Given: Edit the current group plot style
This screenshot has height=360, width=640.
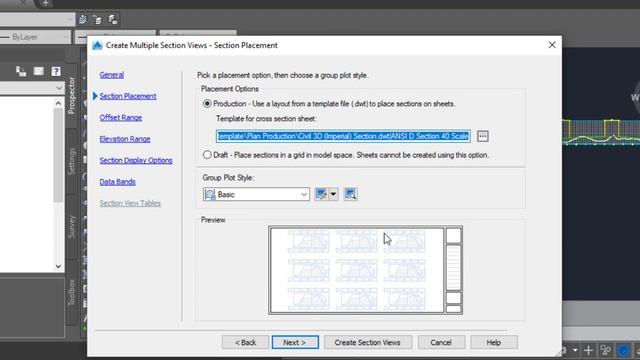Looking at the screenshot, I should tap(321, 194).
